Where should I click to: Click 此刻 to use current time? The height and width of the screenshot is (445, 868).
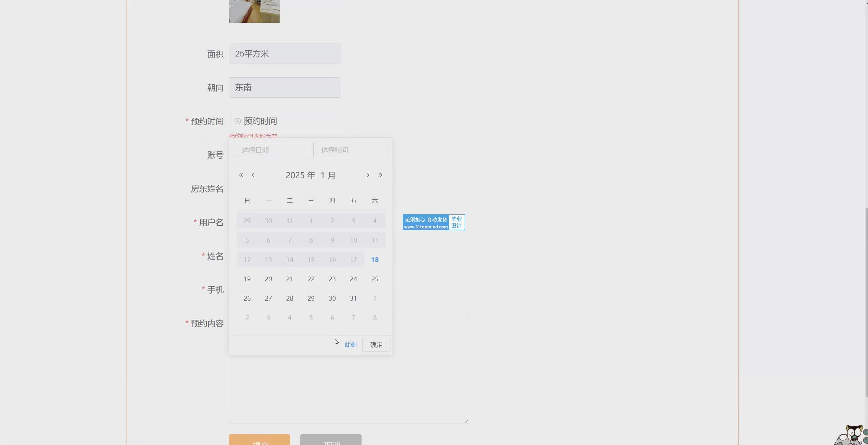tap(350, 345)
